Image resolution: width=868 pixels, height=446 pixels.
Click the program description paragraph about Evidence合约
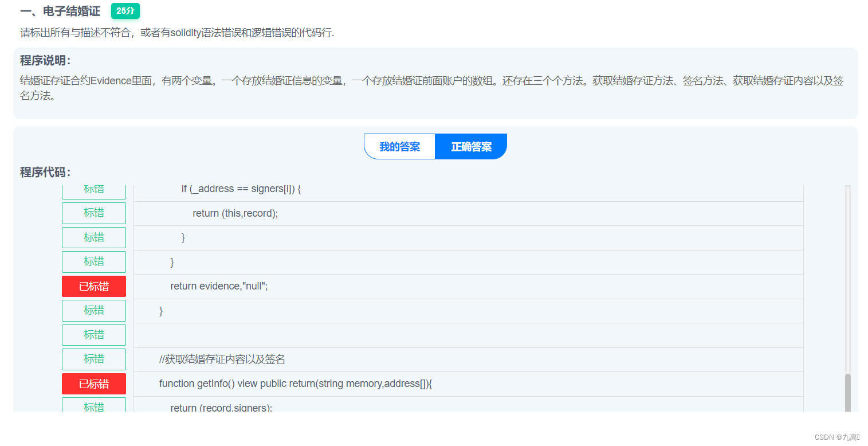tap(431, 88)
